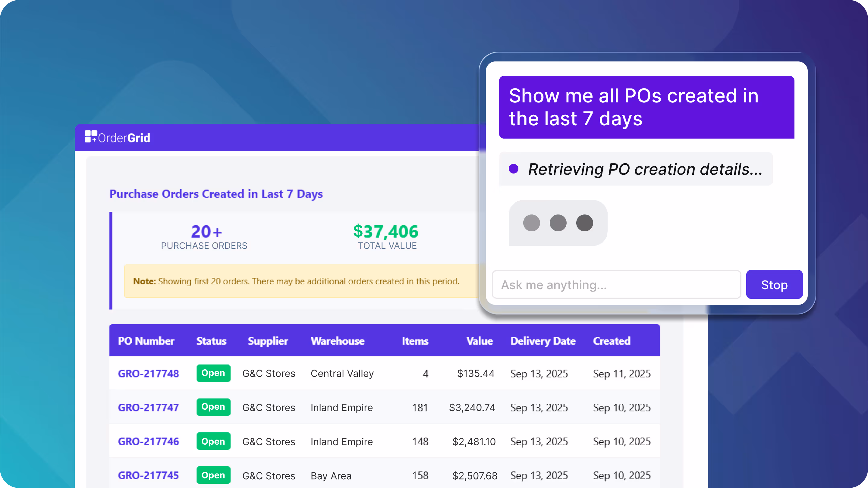
Task: Sort by the Supplier column header
Action: point(268,341)
